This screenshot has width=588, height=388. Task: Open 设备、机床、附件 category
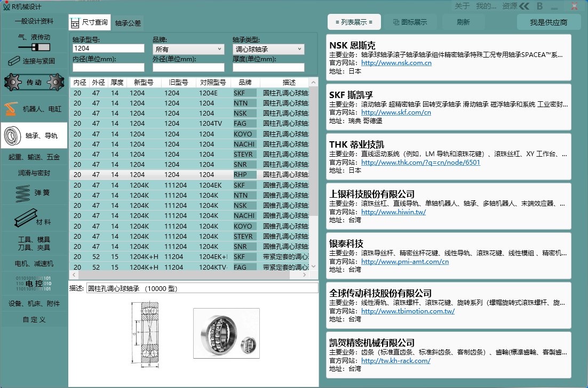[34, 303]
